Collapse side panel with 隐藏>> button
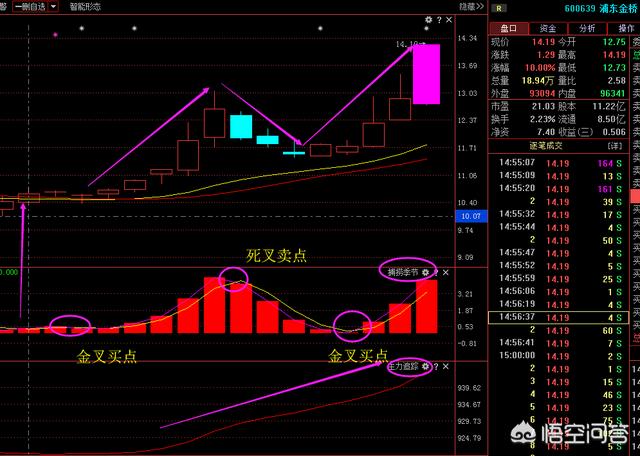 click(x=471, y=7)
